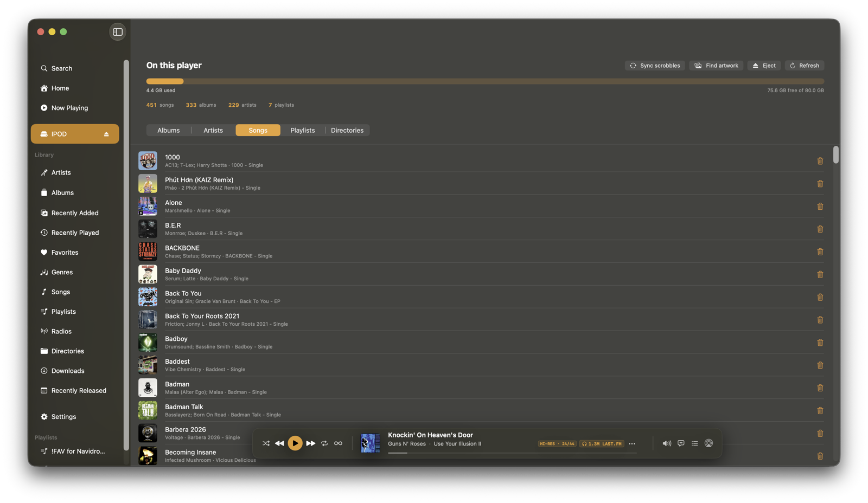Click the storage usage bar

tap(485, 81)
